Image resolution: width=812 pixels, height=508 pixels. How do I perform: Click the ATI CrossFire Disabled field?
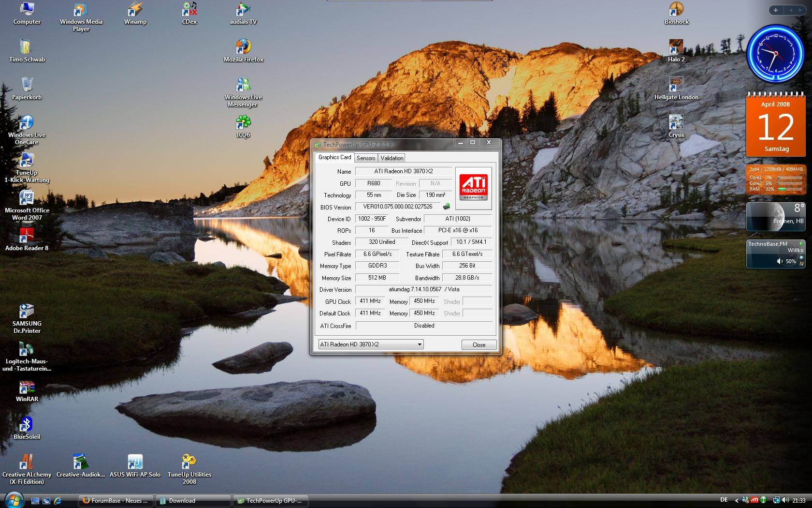click(424, 326)
